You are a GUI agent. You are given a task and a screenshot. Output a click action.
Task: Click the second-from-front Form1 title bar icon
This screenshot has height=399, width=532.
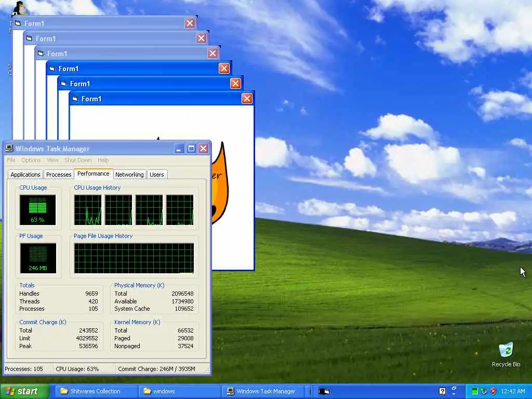point(63,84)
